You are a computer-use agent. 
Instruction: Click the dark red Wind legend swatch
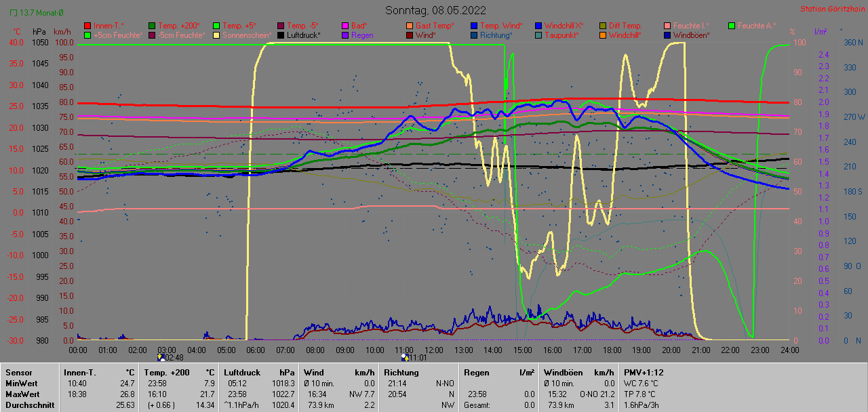click(x=410, y=35)
